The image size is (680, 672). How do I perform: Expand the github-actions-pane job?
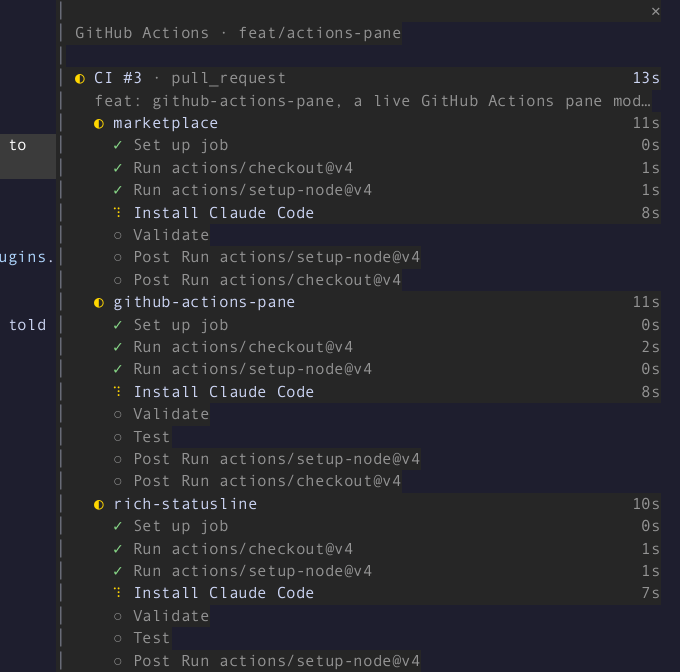(204, 302)
